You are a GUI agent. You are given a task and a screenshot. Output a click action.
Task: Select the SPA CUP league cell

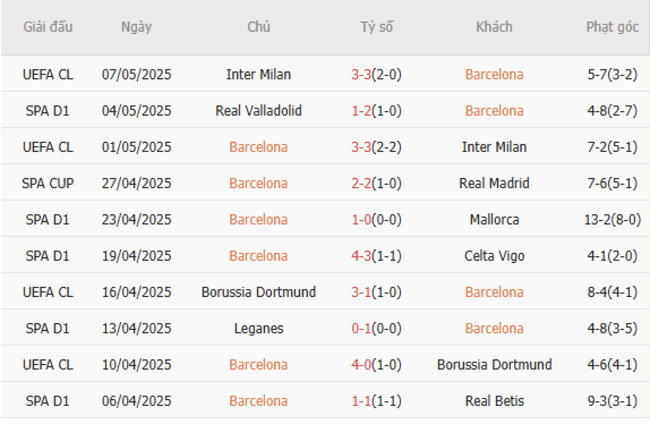tap(48, 183)
